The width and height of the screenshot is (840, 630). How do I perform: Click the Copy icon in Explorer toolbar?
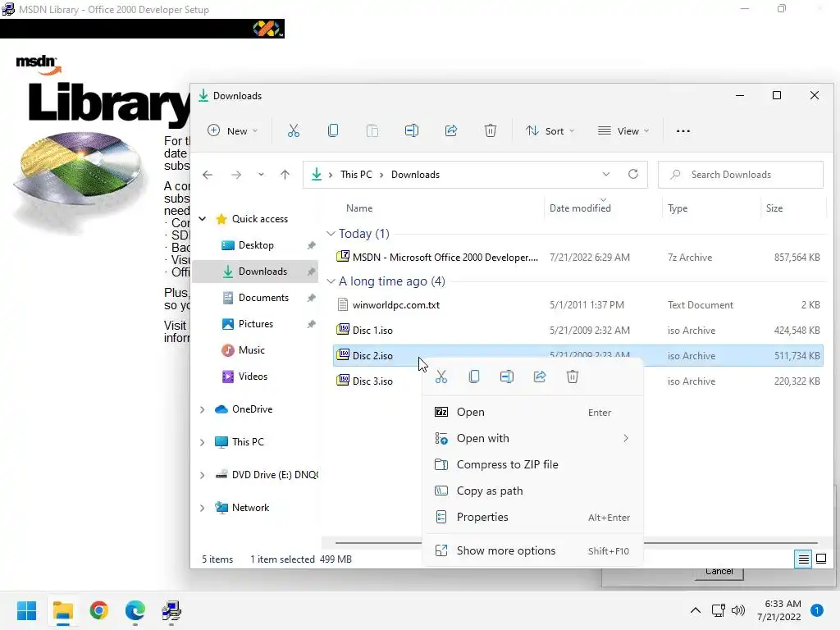tap(333, 130)
